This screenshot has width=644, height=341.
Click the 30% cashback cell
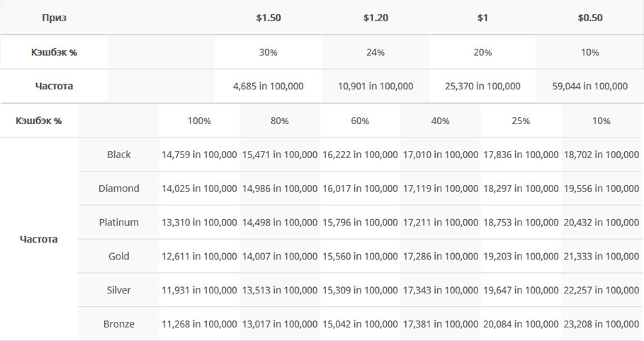pyautogui.click(x=269, y=52)
